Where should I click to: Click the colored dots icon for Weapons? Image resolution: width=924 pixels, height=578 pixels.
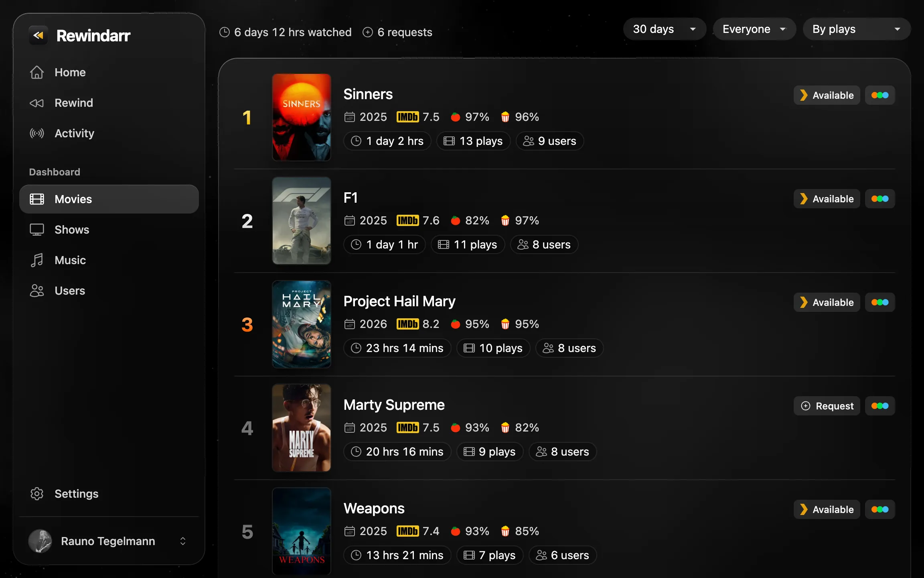[880, 509]
